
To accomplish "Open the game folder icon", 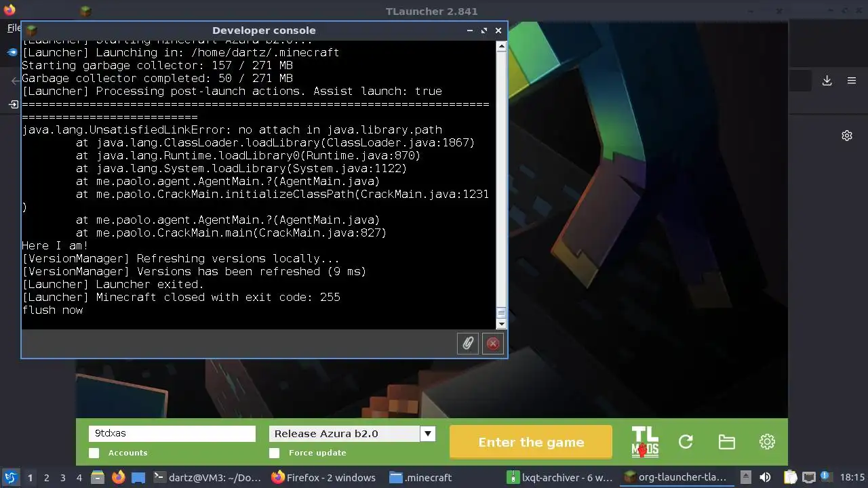I will 726,442.
